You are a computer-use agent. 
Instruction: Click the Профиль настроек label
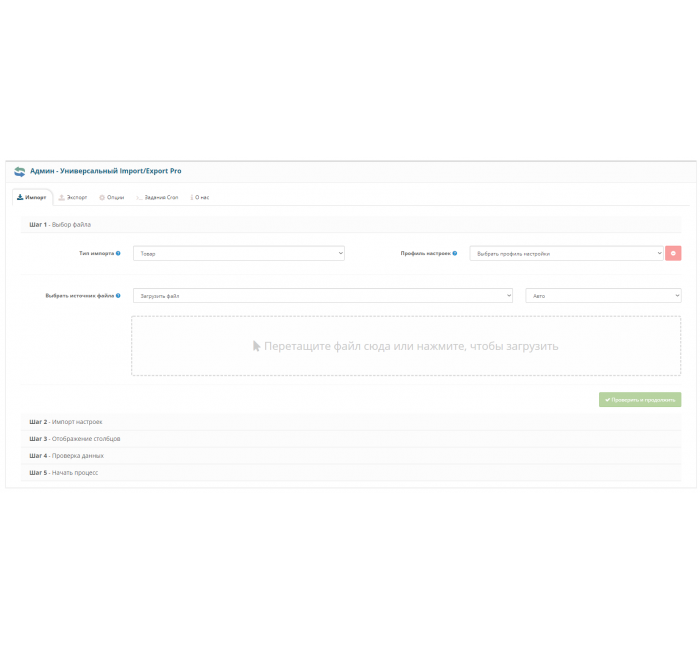tap(425, 253)
